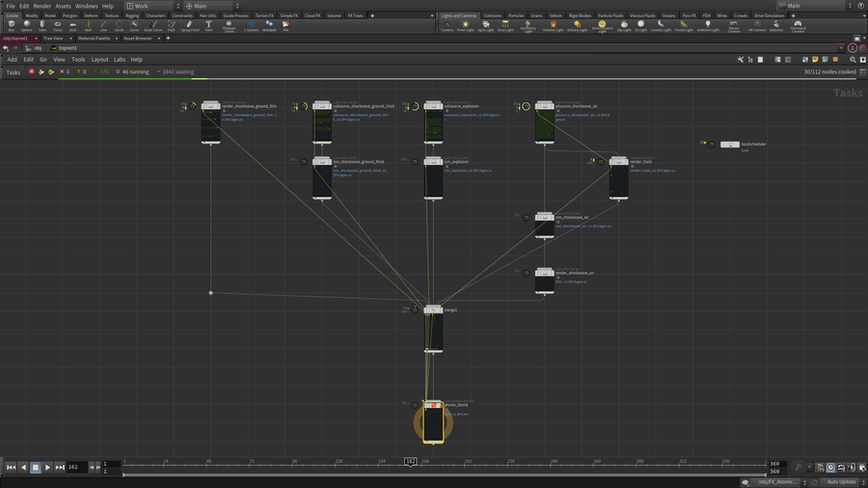
Task: Add a Point Light from the shelf
Action: 465,27
